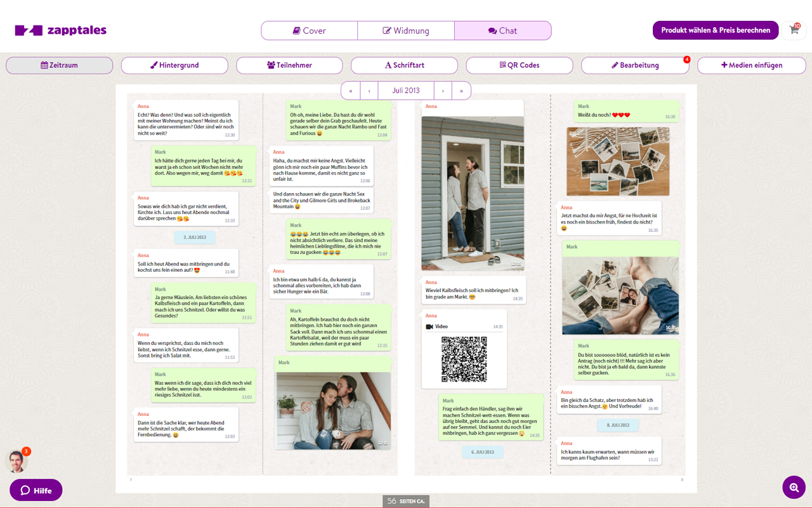812x508 pixels.
Task: Click the support agent avatar
Action: click(16, 462)
